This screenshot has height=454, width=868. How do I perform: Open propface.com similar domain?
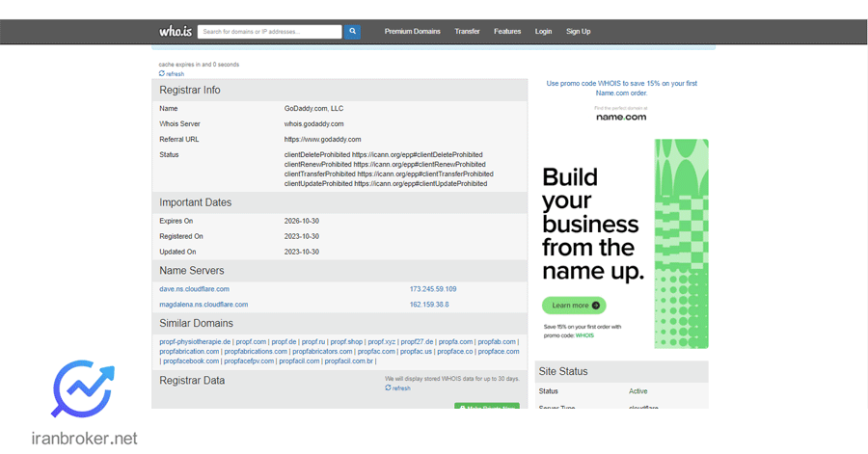pos(499,351)
